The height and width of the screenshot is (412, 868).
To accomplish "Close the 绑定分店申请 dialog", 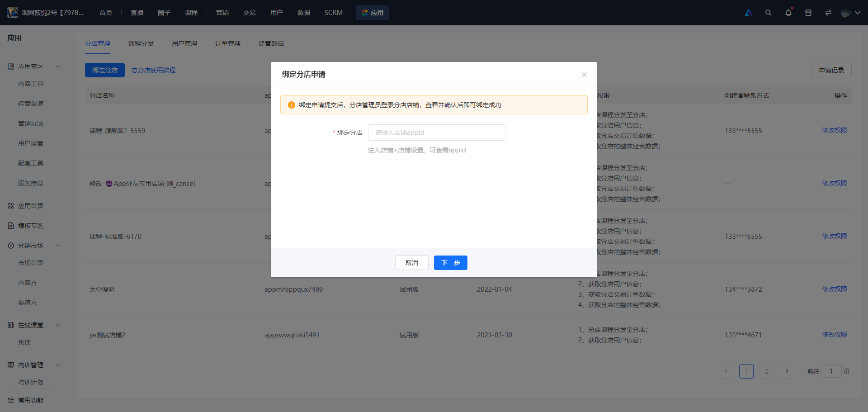I will pos(584,75).
